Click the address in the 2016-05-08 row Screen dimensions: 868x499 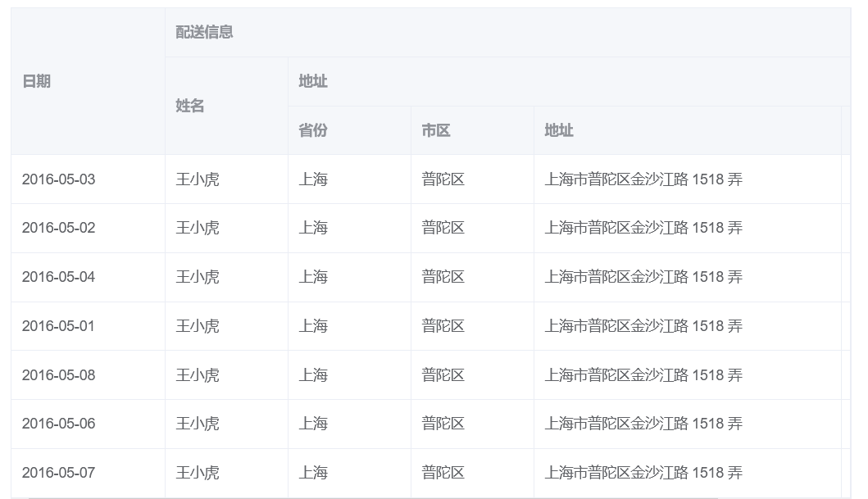click(x=643, y=375)
